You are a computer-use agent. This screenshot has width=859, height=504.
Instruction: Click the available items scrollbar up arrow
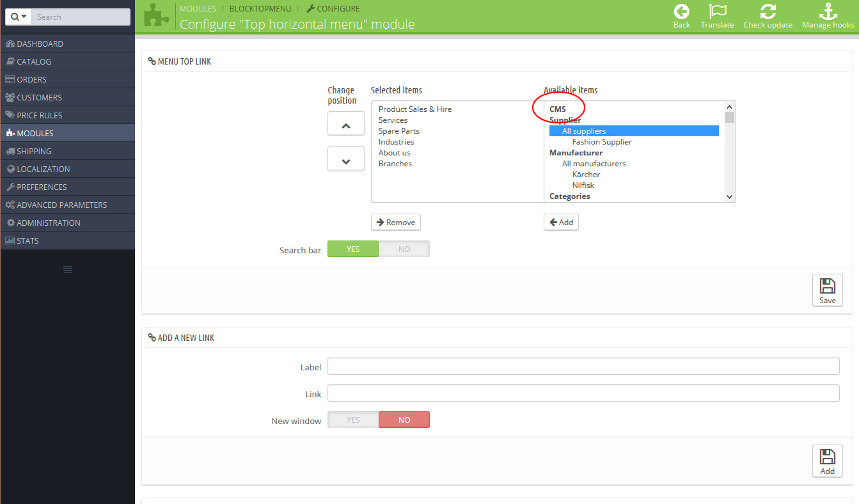point(729,106)
